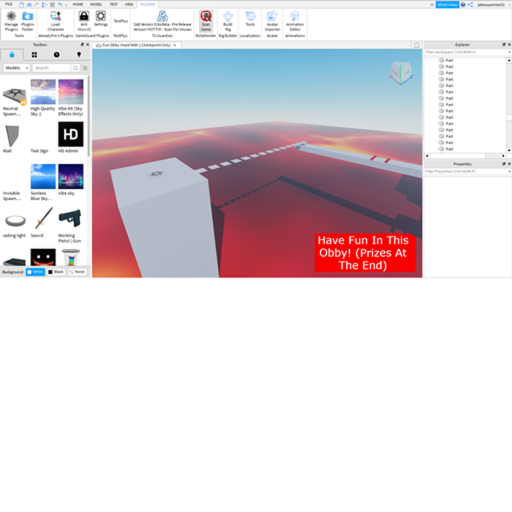Open the Properties filter dropdown arrow

pos(509,171)
